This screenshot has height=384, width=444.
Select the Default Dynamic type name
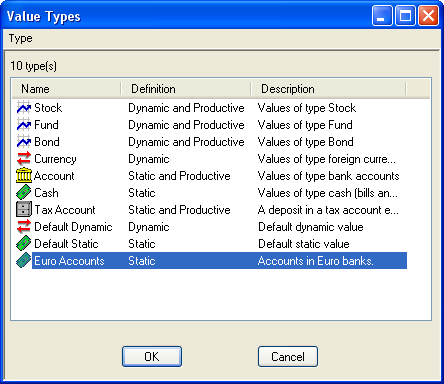point(73,227)
